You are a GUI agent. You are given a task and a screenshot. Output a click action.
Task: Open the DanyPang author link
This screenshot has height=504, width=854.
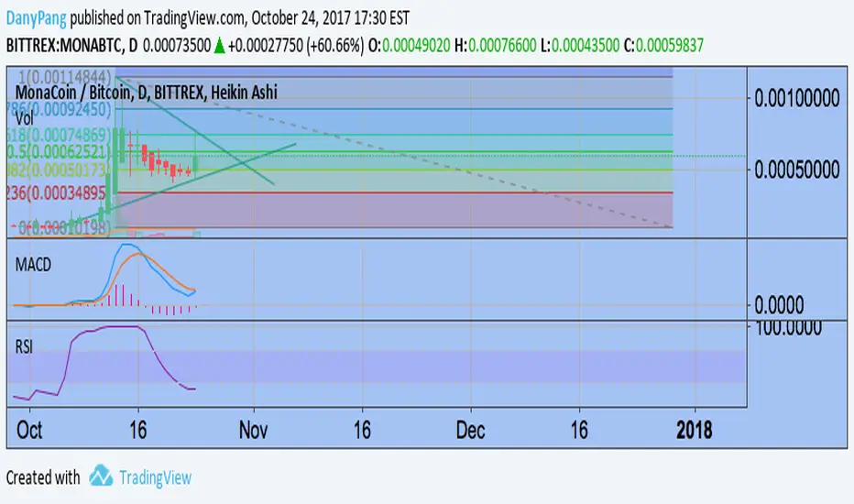[36, 18]
